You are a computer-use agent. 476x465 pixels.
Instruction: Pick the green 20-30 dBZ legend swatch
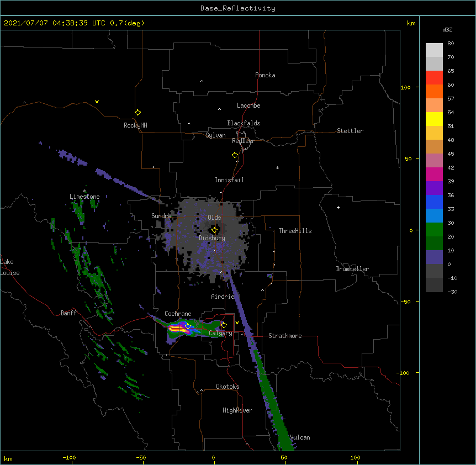point(434,230)
